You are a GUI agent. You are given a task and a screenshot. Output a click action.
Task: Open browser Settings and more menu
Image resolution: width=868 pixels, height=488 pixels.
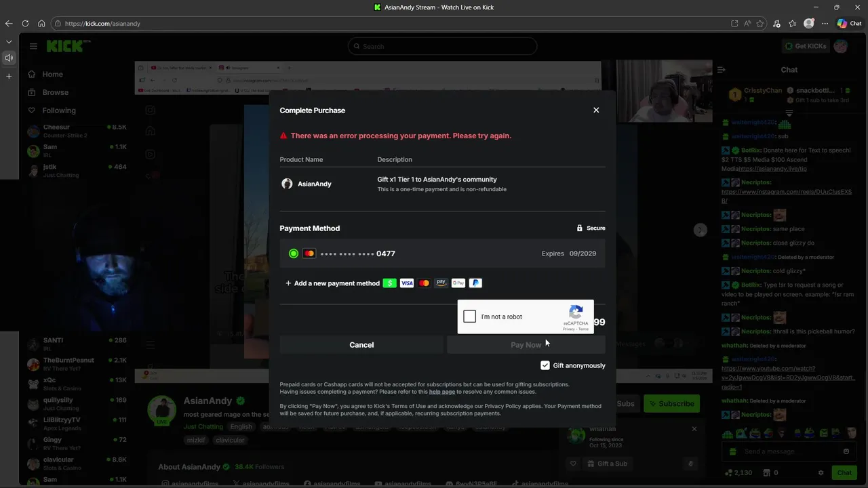tap(825, 23)
